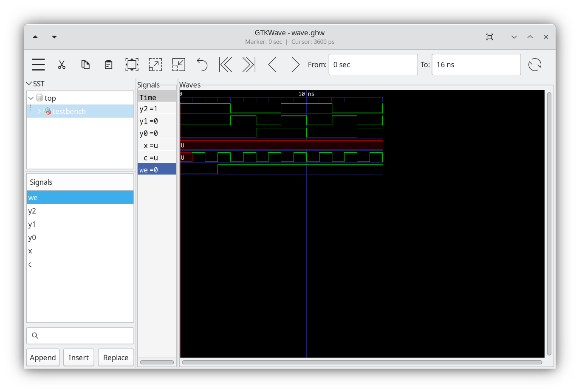Image resolution: width=579 pixels, height=392 pixels.
Task: Open the hamburger menu
Action: (38, 65)
